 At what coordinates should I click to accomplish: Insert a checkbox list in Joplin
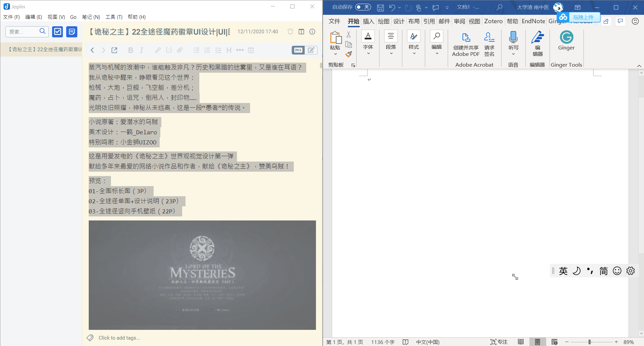pyautogui.click(x=218, y=50)
